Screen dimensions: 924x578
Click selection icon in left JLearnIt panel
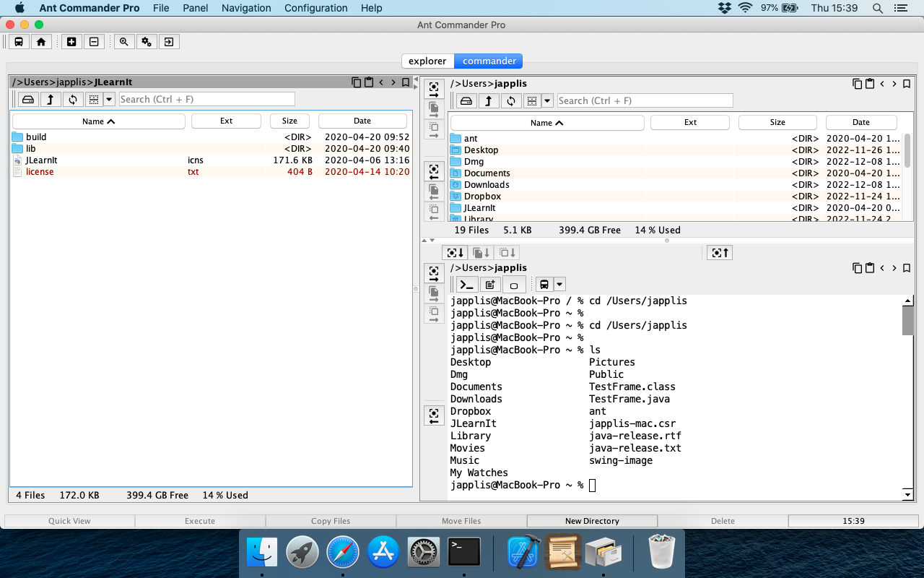94,100
